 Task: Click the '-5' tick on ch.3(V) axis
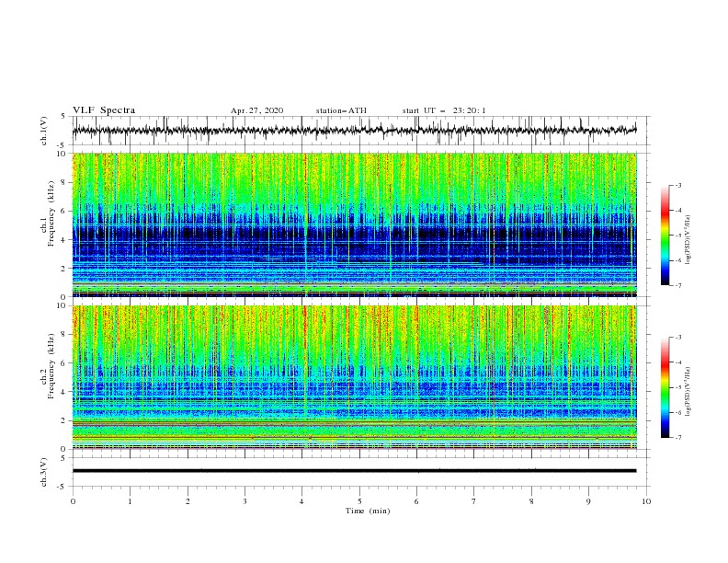[63, 487]
